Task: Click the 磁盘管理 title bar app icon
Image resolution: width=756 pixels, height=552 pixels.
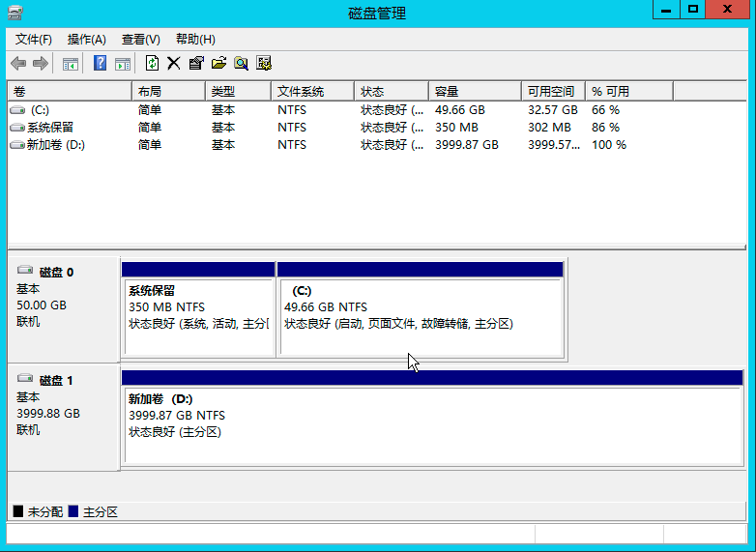Action: pos(15,12)
